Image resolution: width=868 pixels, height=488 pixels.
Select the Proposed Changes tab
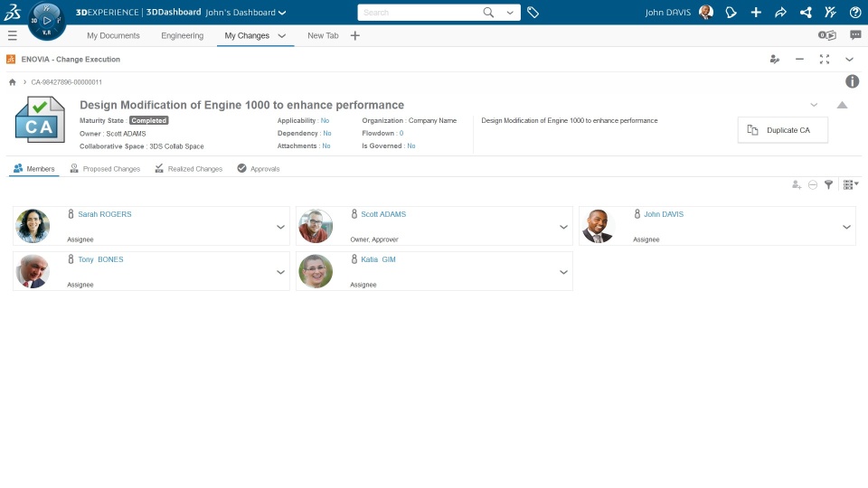point(105,169)
